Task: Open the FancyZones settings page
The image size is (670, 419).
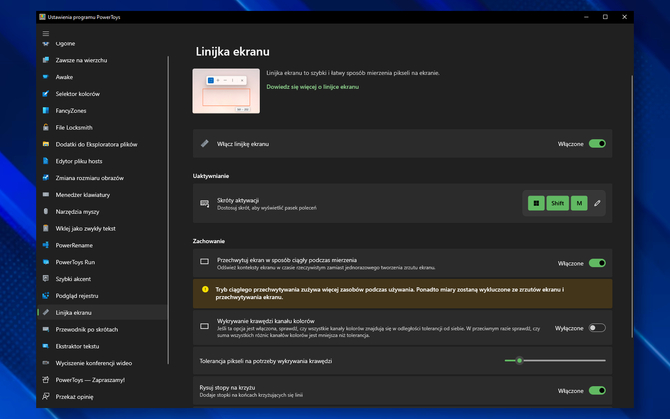Action: pyautogui.click(x=103, y=111)
